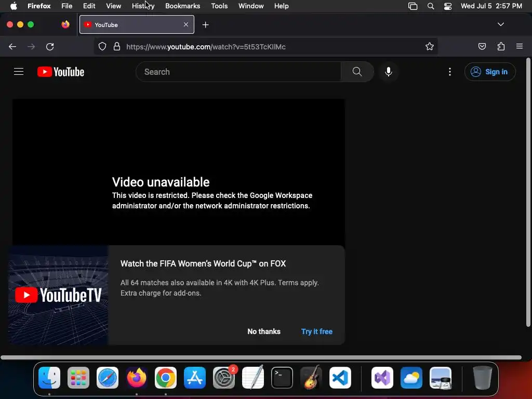532x399 pixels.
Task: Open Weather app from the dock
Action: coord(411,378)
